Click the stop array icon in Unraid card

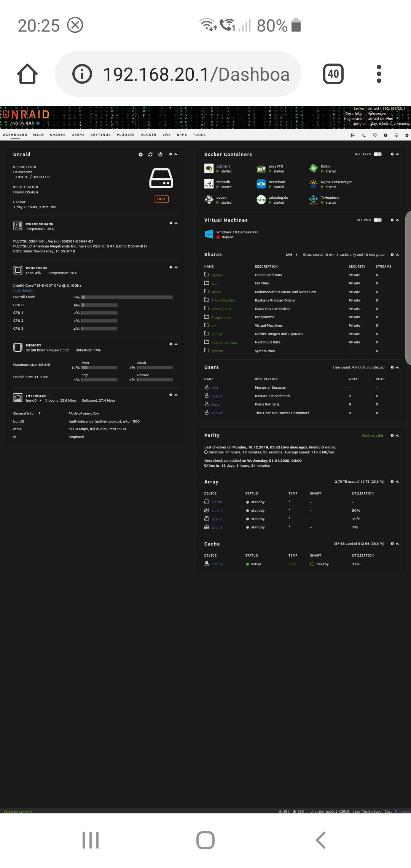click(x=140, y=155)
